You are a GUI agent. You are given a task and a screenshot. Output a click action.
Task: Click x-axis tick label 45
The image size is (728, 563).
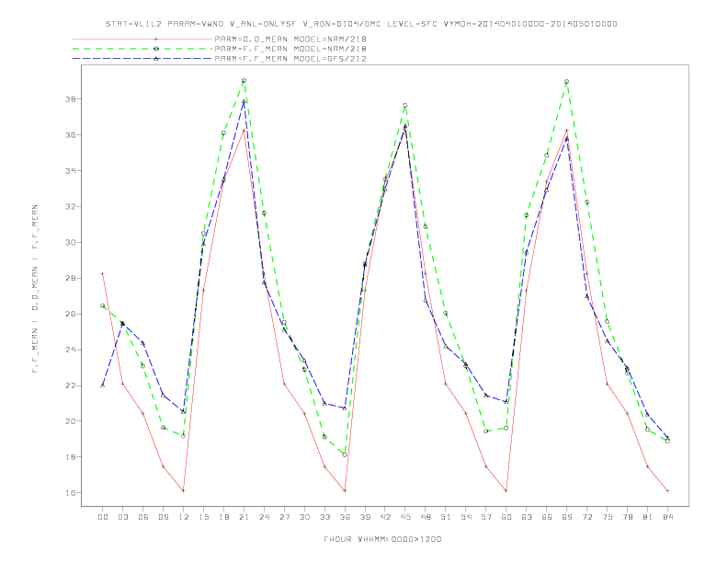(x=405, y=517)
